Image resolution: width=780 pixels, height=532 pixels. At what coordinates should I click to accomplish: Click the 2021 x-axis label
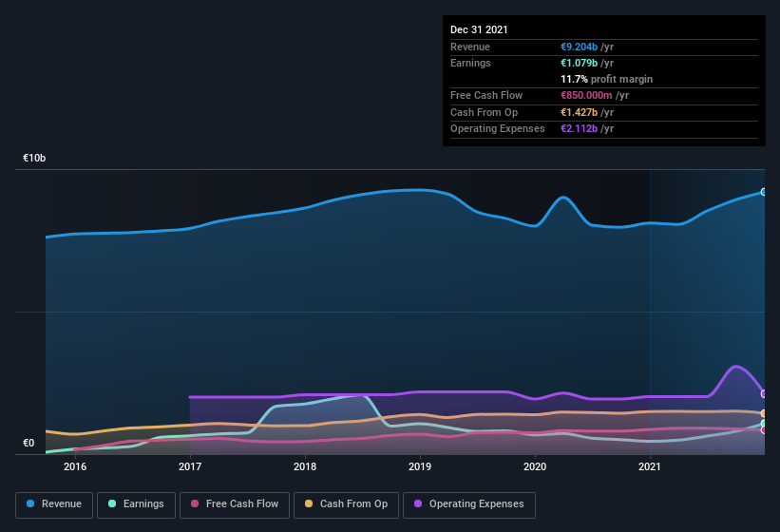[x=650, y=466]
